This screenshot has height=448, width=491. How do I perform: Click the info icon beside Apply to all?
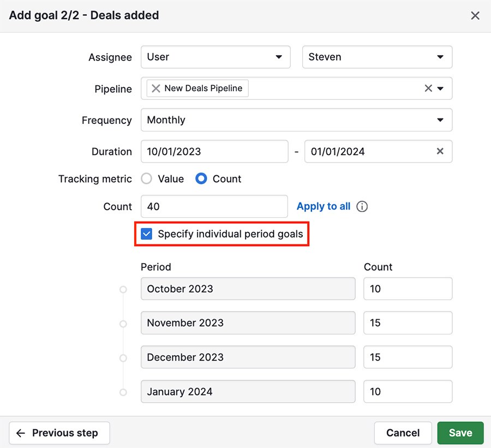point(361,206)
